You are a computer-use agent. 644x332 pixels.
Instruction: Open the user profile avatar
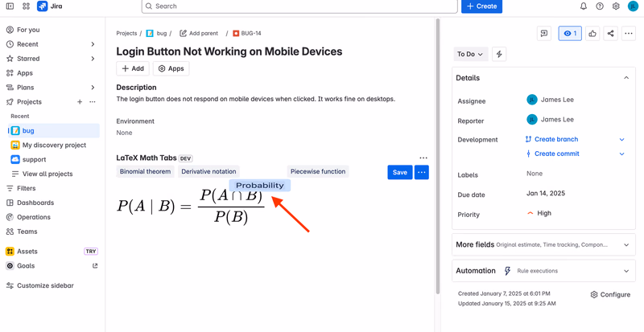tap(633, 6)
